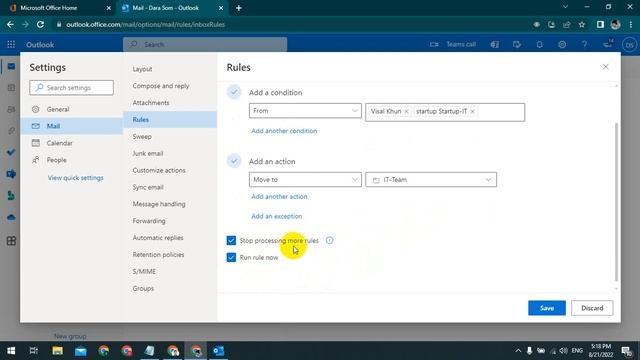The height and width of the screenshot is (360, 640).
Task: Remove startup Startup-IT from the condition
Action: 472,111
